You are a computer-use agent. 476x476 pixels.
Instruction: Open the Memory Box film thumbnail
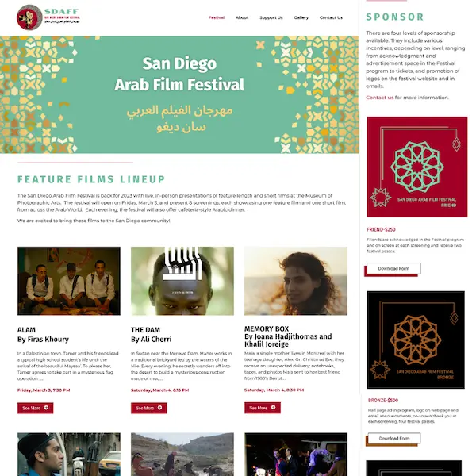(x=296, y=281)
